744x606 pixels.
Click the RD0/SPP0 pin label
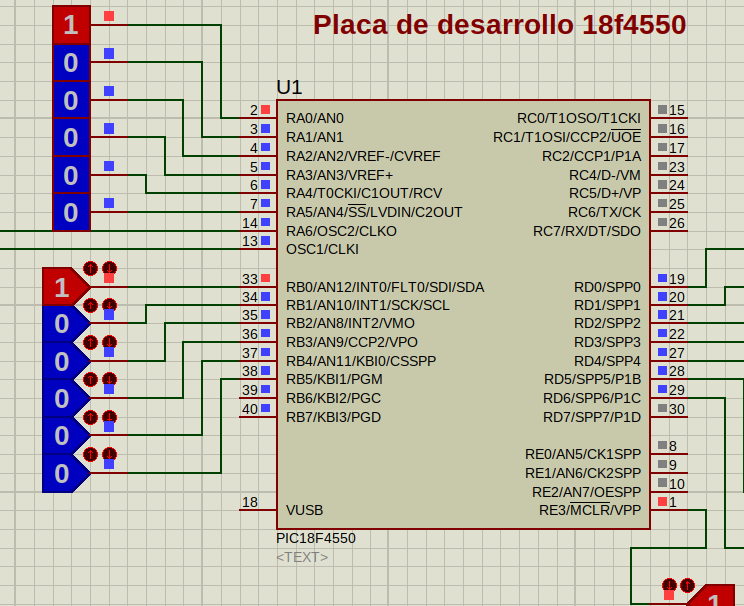607,287
